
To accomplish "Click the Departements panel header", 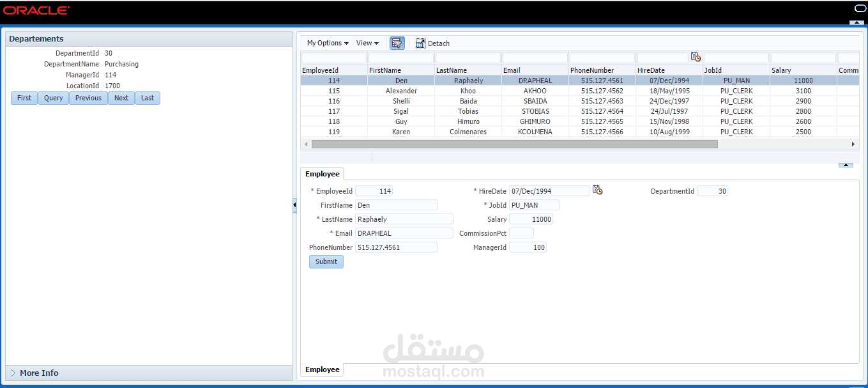I will (x=149, y=39).
